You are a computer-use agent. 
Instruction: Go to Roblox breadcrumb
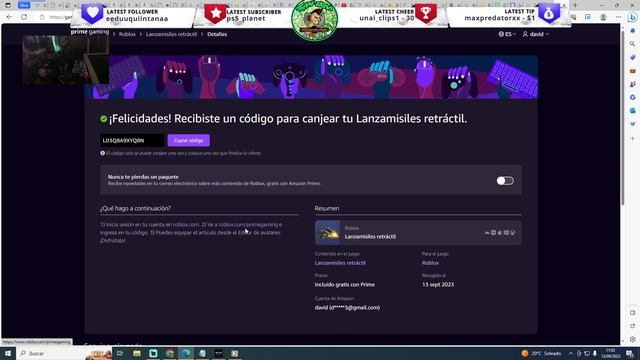click(x=127, y=34)
